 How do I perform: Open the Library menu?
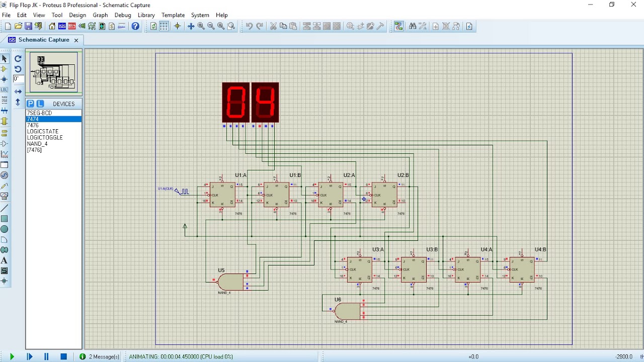click(x=146, y=15)
